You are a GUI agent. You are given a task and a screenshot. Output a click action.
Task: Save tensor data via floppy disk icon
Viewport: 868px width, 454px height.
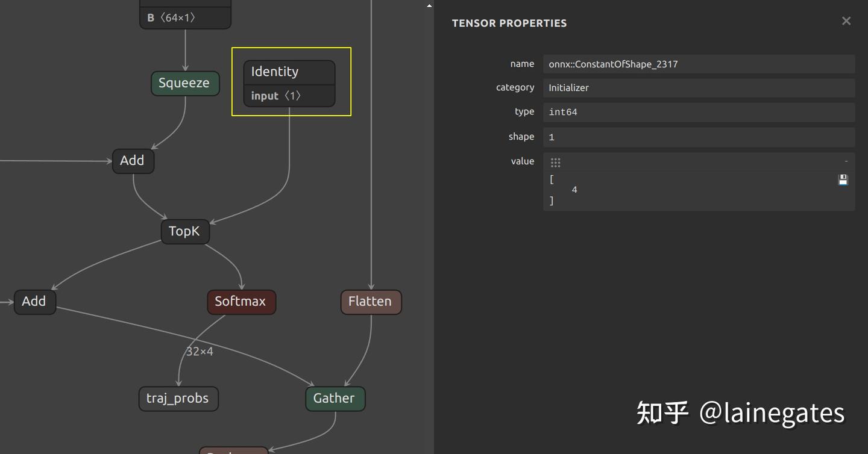coord(842,179)
